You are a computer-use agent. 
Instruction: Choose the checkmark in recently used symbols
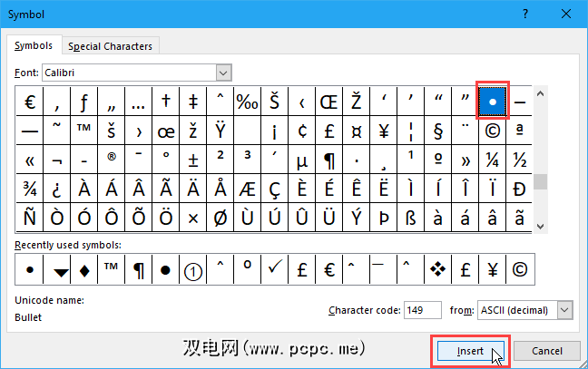(x=275, y=269)
